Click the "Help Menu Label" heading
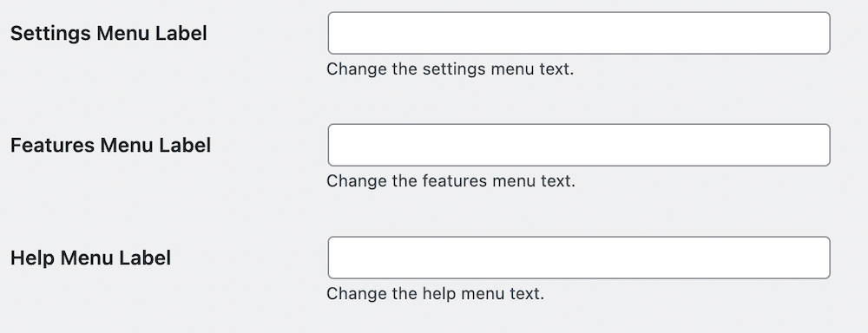The width and height of the screenshot is (868, 333). 91,258
